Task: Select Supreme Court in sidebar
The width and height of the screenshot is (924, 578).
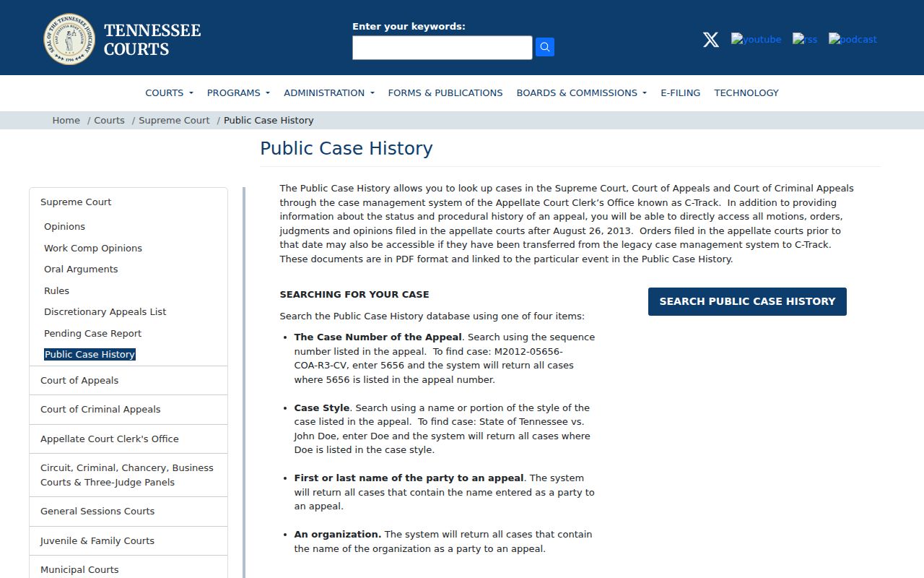Action: pyautogui.click(x=76, y=202)
